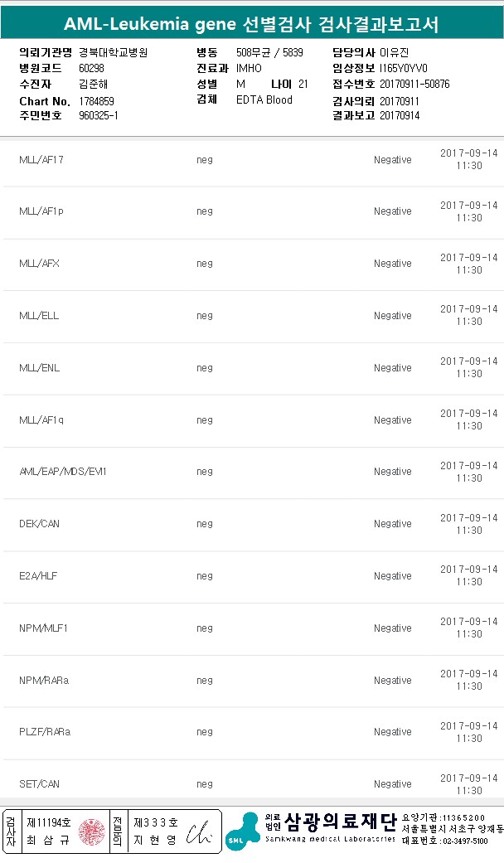The height and width of the screenshot is (863, 504).
Task: Click the neg value for E2A/HLF
Action: pos(205,576)
